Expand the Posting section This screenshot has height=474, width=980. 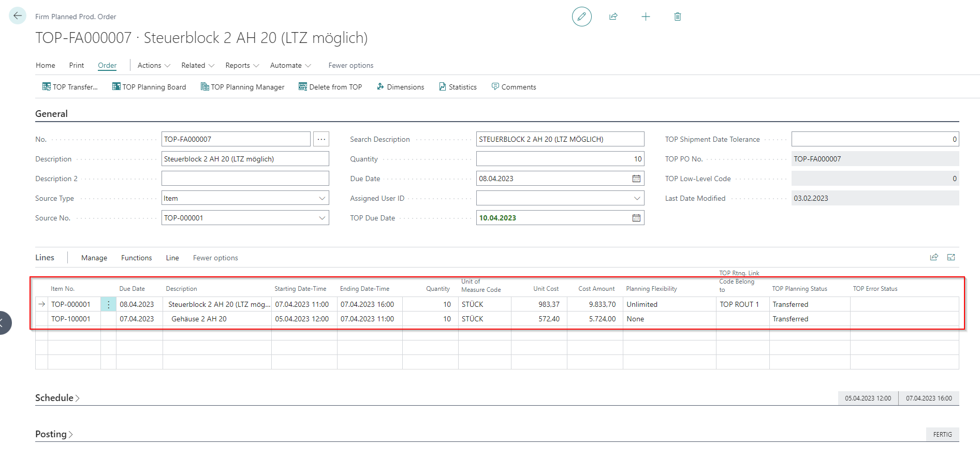(54, 434)
